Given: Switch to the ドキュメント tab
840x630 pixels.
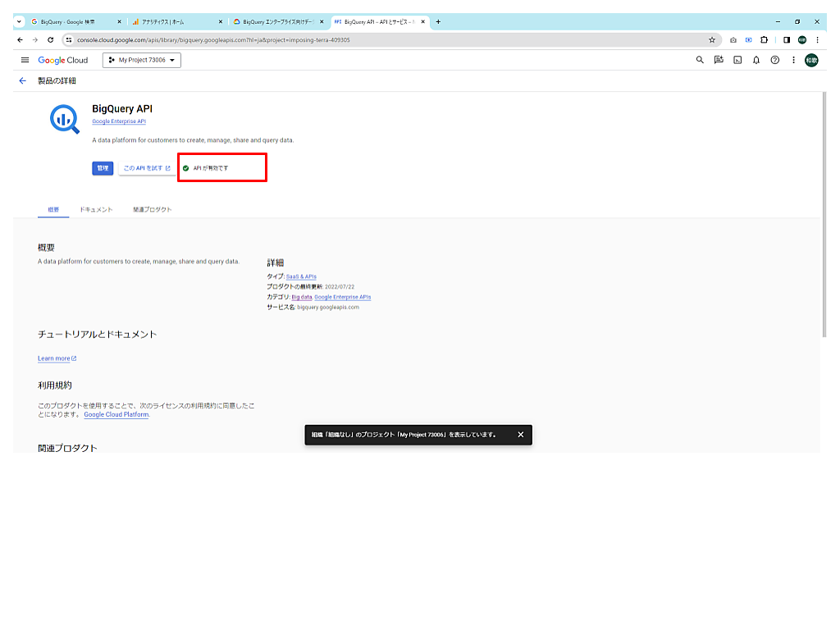Looking at the screenshot, I should click(96, 210).
